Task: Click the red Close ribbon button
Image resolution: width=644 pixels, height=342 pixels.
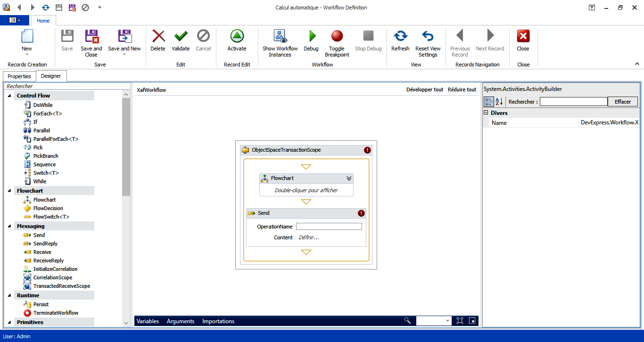Action: click(523, 41)
